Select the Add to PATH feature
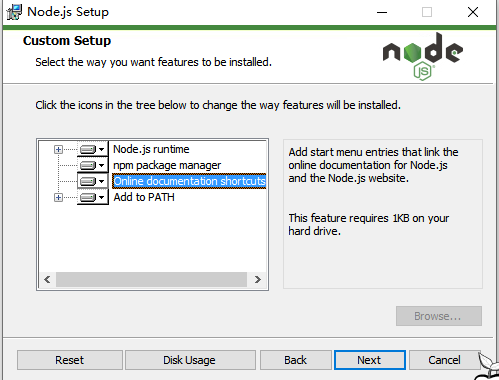499x380 pixels. 144,197
